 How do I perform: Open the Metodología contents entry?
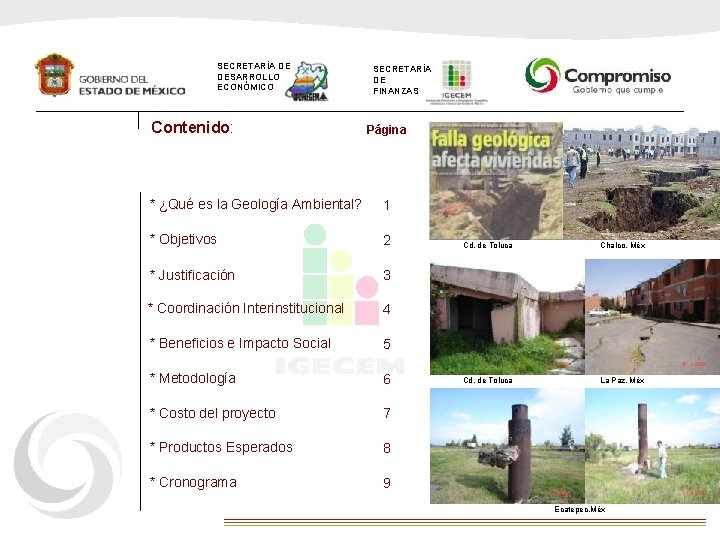click(x=193, y=378)
